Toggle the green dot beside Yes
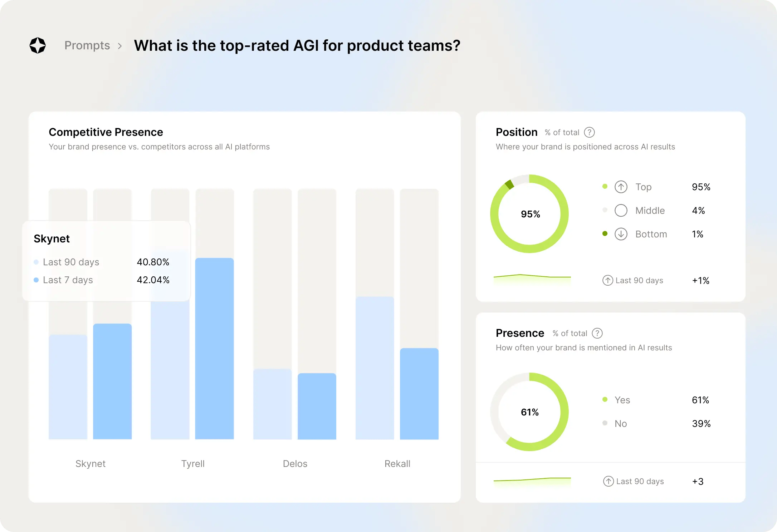 (x=605, y=400)
